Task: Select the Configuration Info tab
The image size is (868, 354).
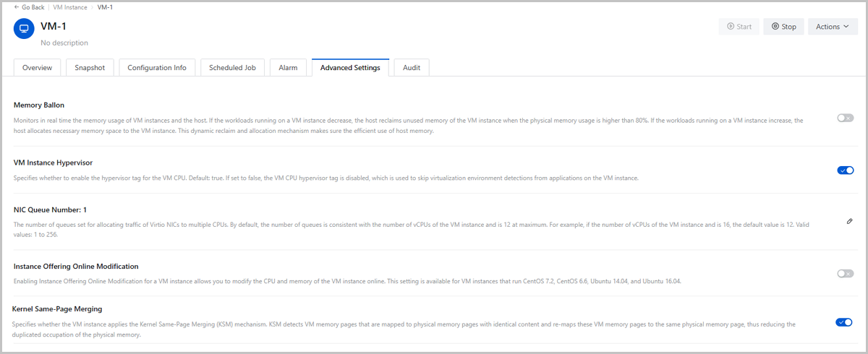Action: (x=157, y=68)
